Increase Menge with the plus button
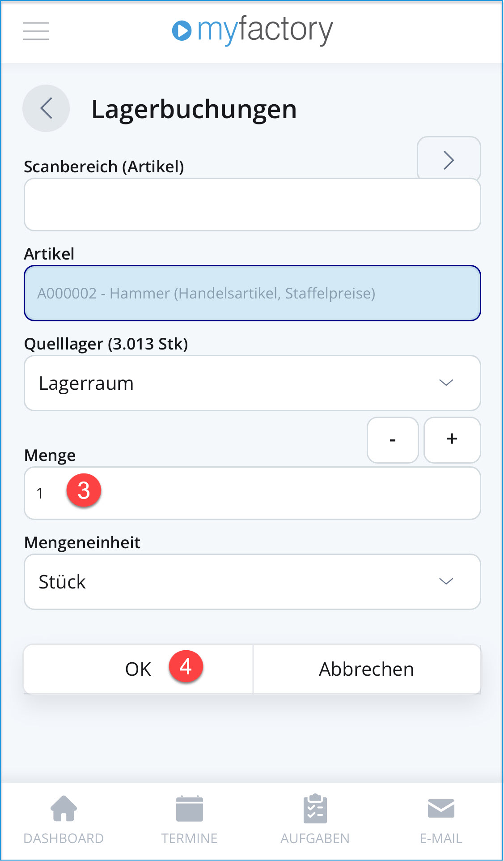504x861 pixels. (452, 440)
